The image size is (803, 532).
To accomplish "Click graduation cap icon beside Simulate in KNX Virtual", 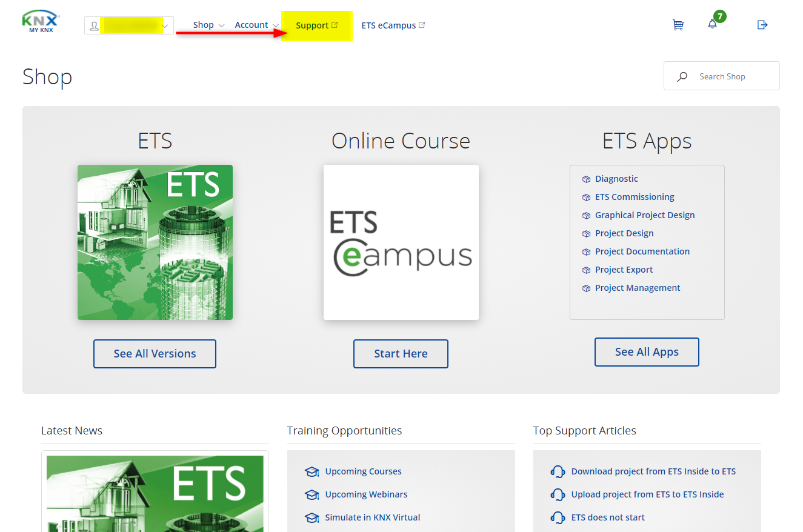I will (312, 517).
